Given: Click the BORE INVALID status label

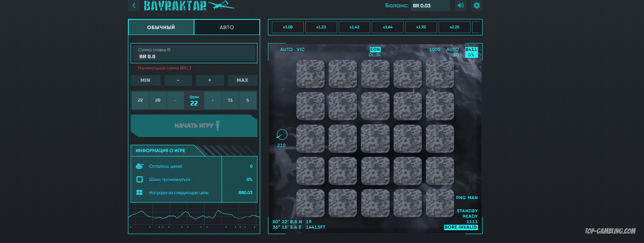Looking at the screenshot, I should point(461,227).
